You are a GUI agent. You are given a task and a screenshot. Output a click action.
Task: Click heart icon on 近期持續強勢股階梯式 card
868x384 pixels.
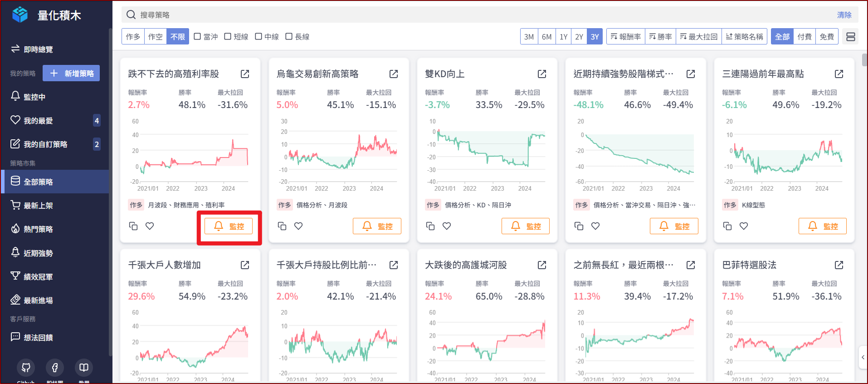(595, 226)
